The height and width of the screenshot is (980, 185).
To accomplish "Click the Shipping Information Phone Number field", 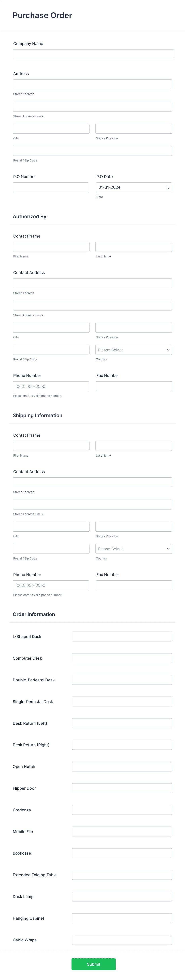I will (51, 585).
